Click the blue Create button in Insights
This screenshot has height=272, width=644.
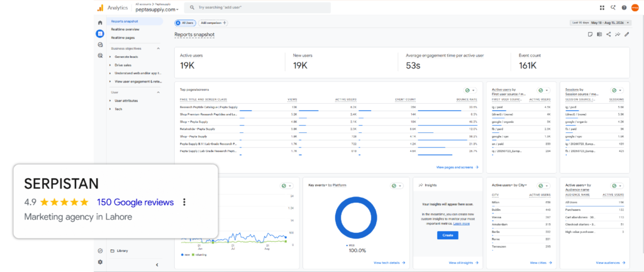(x=447, y=235)
